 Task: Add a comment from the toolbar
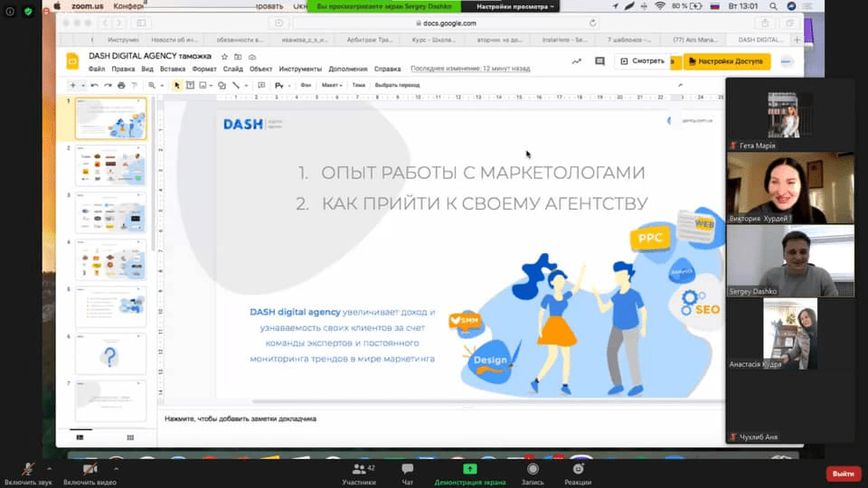(261, 85)
